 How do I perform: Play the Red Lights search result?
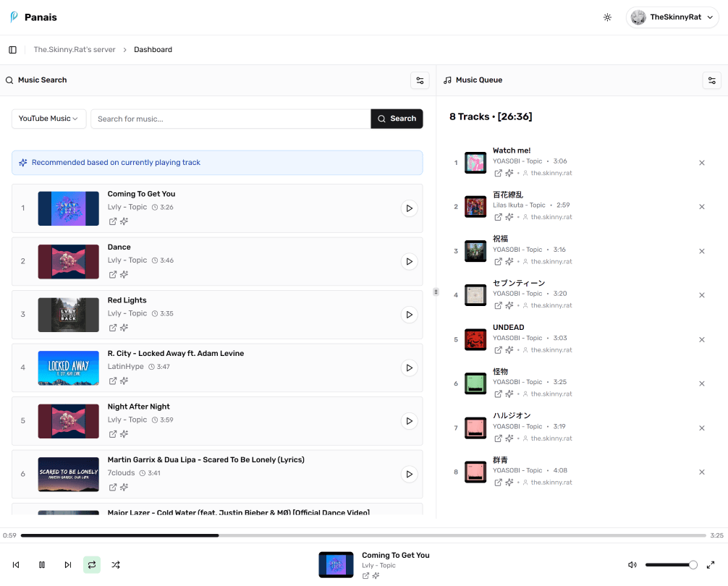[409, 315]
